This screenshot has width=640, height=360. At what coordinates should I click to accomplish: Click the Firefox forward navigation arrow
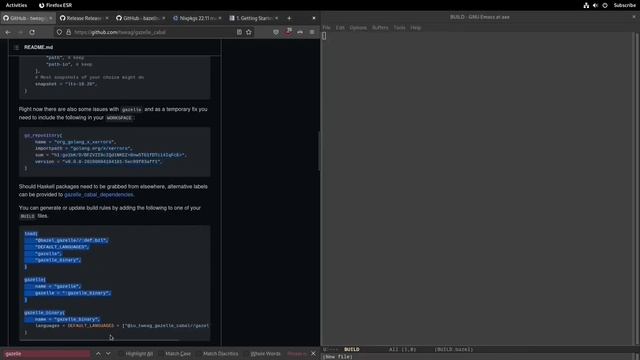tap(20, 32)
